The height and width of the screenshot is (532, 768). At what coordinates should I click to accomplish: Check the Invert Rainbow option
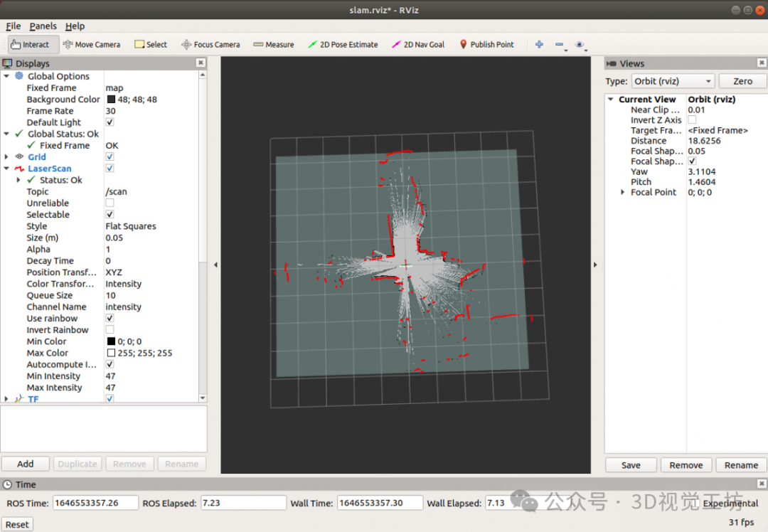tap(110, 330)
